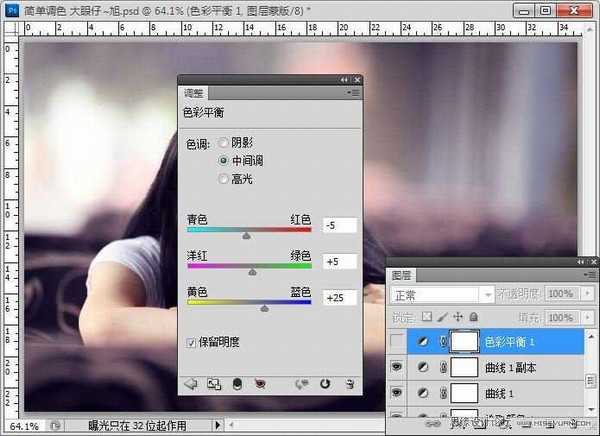Open the Adjustments panel options menu
This screenshot has height=436, width=600.
pos(352,92)
